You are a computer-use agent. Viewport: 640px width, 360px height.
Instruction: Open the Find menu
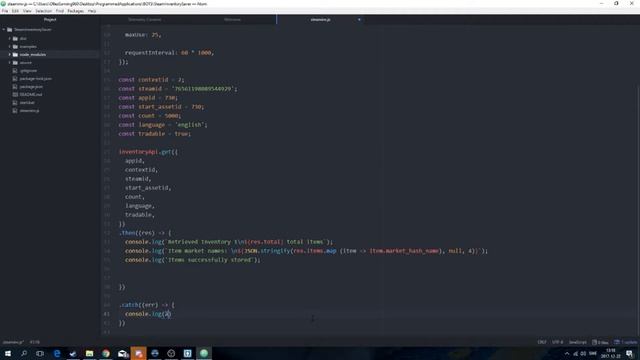coord(60,11)
